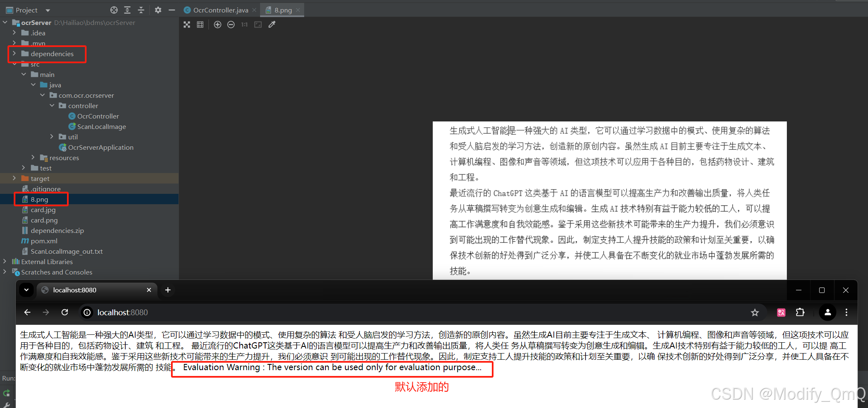Close the localhost:8080 browser tab
868x408 pixels.
(149, 290)
